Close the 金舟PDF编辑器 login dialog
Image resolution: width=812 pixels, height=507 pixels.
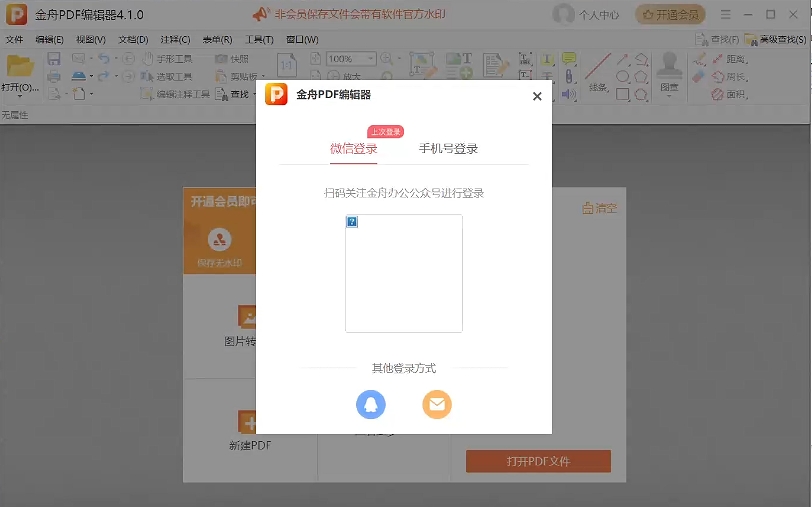[537, 96]
